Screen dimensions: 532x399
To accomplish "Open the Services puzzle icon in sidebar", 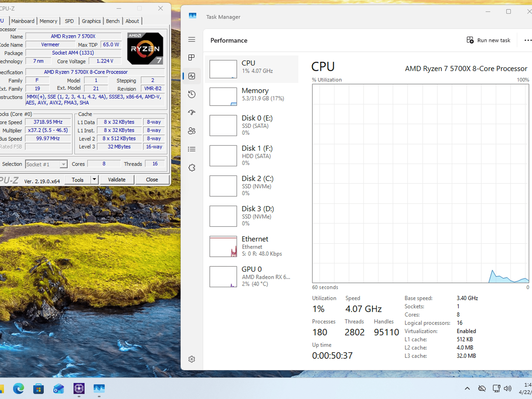I will click(192, 168).
